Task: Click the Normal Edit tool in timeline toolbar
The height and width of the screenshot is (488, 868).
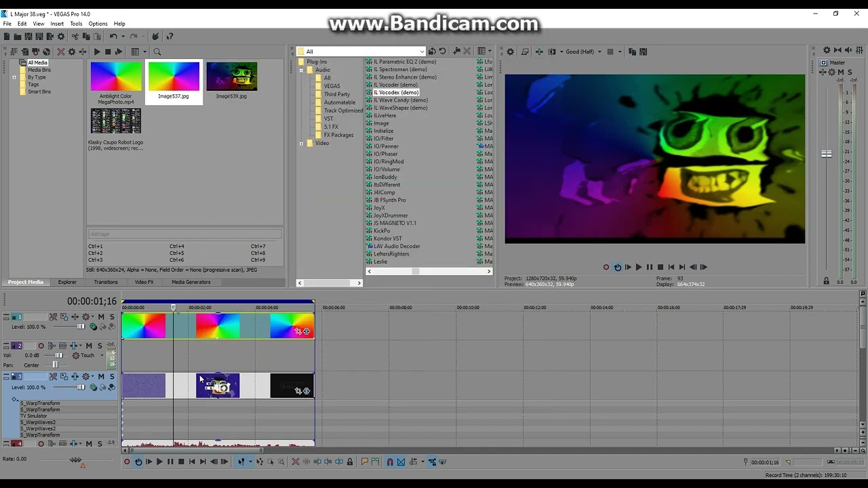Action: point(241,462)
